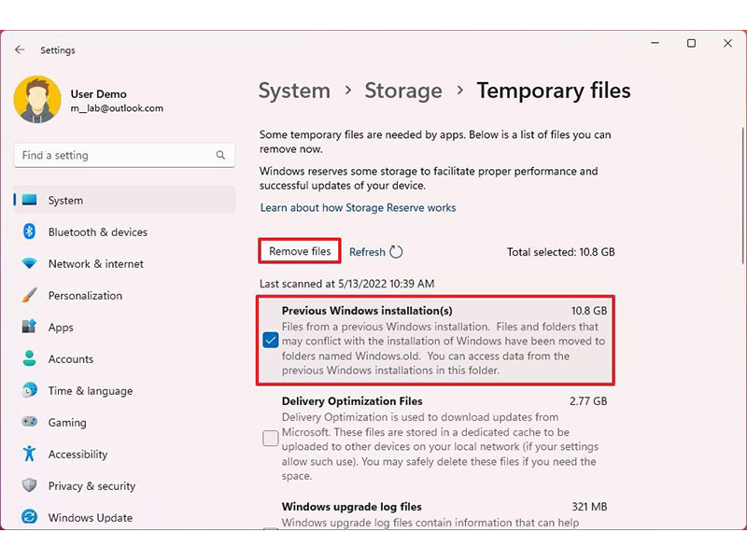Click the Total selected: 10.8 GB text
Image resolution: width=747 pixels, height=560 pixels.
point(561,252)
